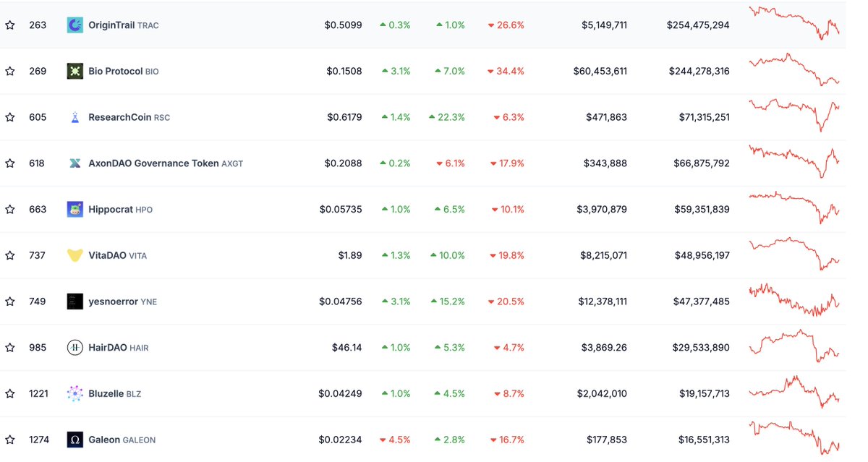Select the $3,970,879 Hippocrat volume
This screenshot has height=462, width=868.
[602, 210]
